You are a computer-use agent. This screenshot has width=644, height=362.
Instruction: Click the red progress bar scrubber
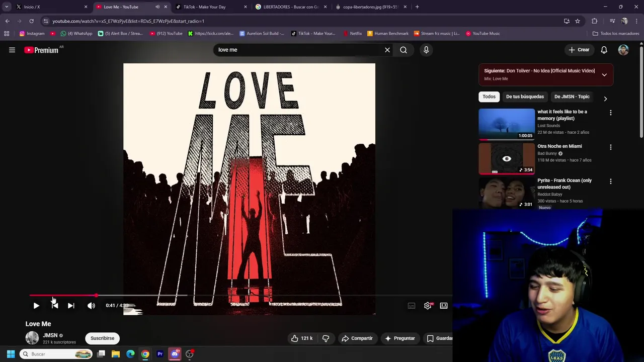pyautogui.click(x=96, y=296)
